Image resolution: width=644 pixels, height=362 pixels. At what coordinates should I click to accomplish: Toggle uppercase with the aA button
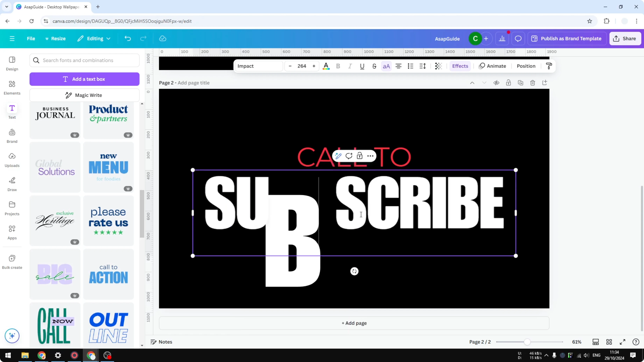pos(386,66)
